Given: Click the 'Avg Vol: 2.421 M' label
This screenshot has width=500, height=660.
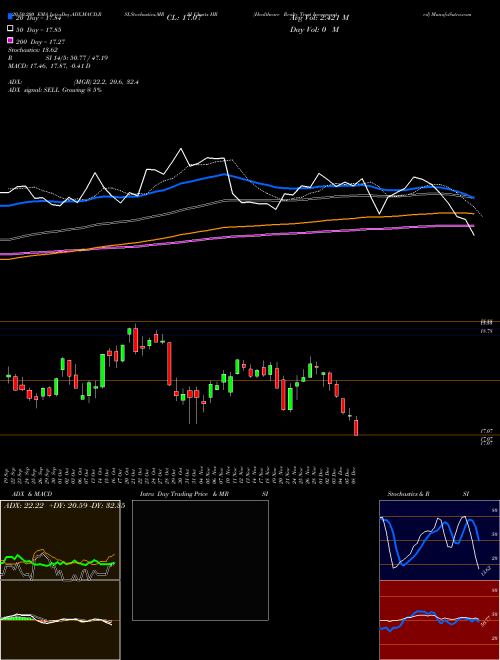Looking at the screenshot, I should (x=319, y=18).
